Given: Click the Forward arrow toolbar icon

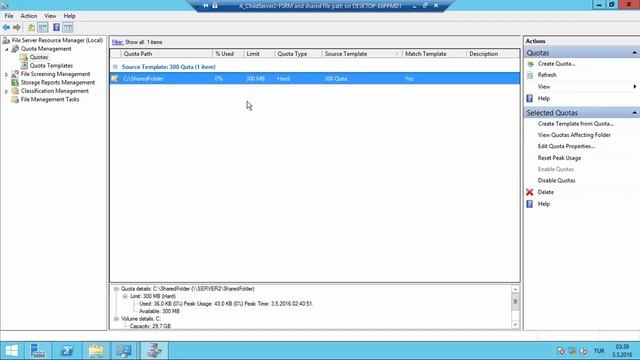Looking at the screenshot, I should click(x=17, y=27).
